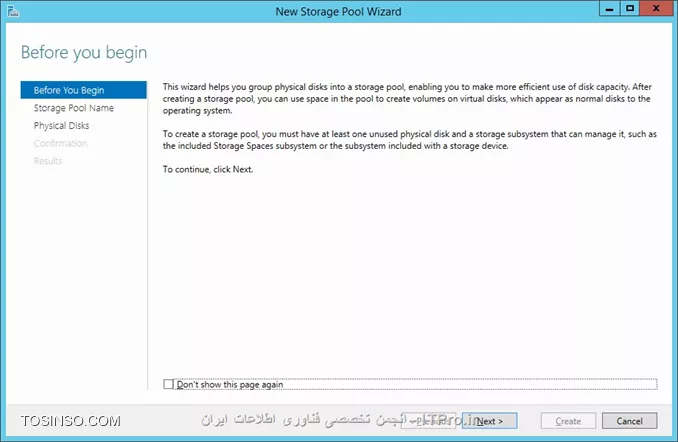Minimize the wizard window
678x442 pixels.
click(x=610, y=9)
